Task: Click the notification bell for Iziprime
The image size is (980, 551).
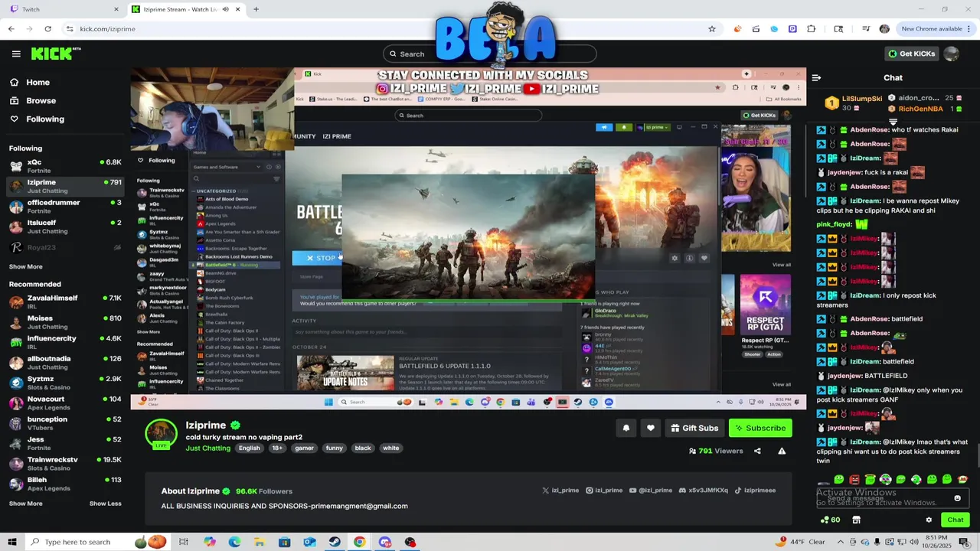Action: point(626,428)
